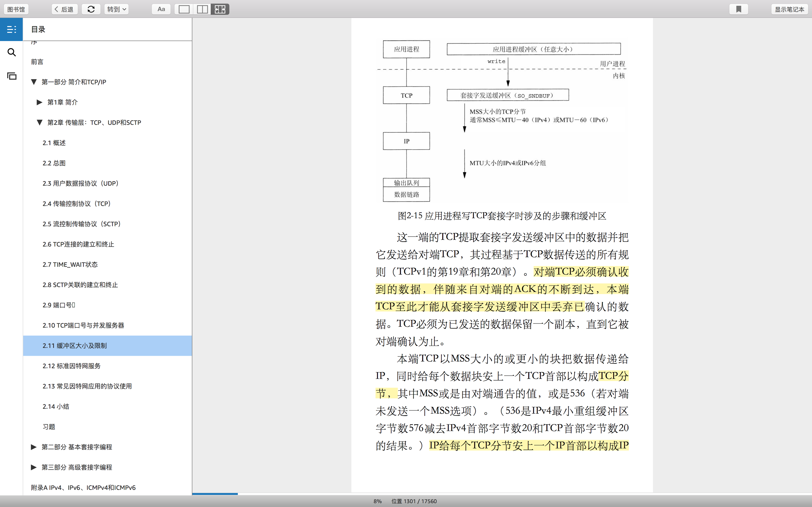Viewport: 812px width, 507px height.
Task: Collapse 第一部分 简介和TCP/IP section
Action: coord(34,82)
